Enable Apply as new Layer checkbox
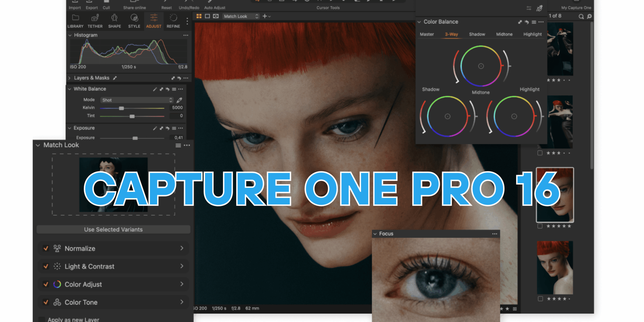Image resolution: width=644 pixels, height=322 pixels. coord(42,319)
